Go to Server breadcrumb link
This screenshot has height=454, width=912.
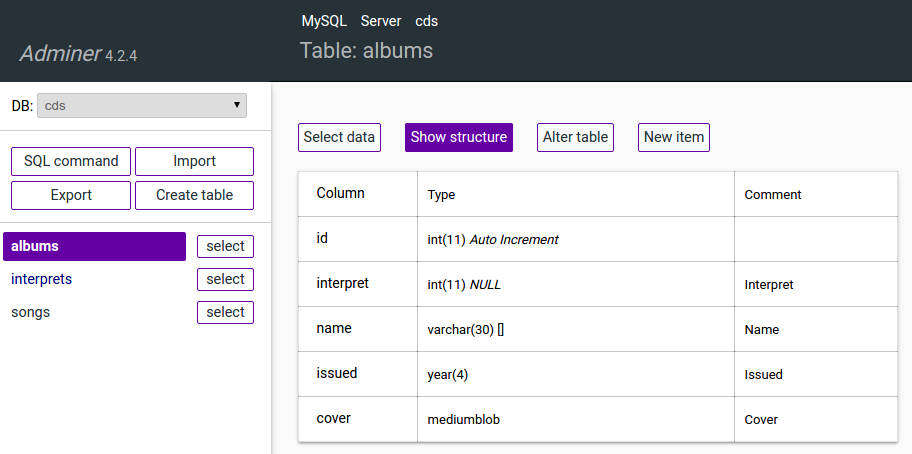point(381,21)
